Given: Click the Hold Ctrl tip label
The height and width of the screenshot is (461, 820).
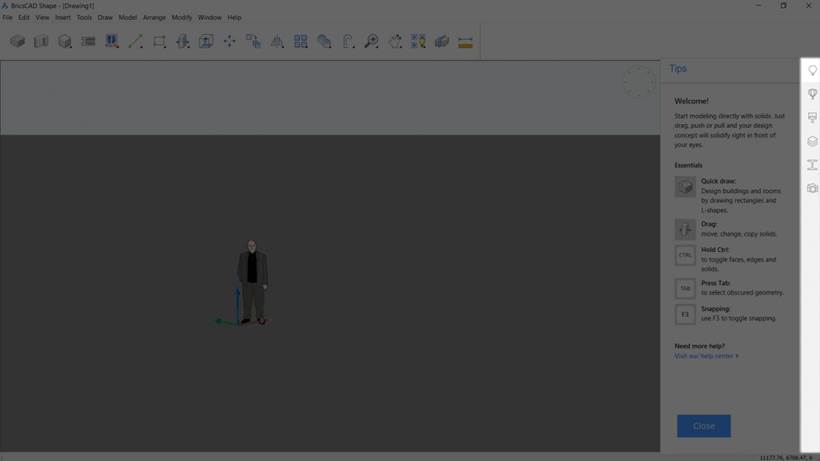Looking at the screenshot, I should pos(715,250).
